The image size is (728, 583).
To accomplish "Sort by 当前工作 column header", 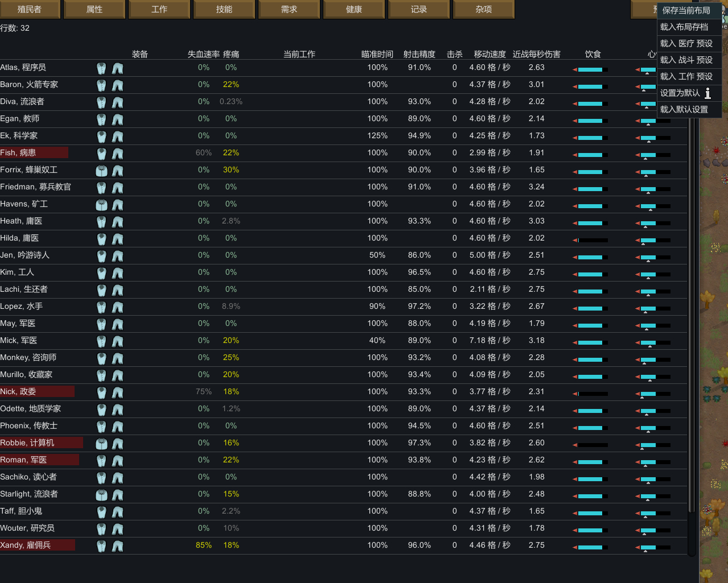I will pos(299,54).
